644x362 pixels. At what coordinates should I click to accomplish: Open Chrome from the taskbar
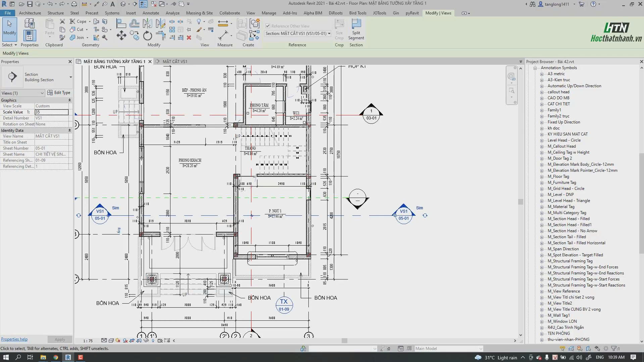coord(55,357)
